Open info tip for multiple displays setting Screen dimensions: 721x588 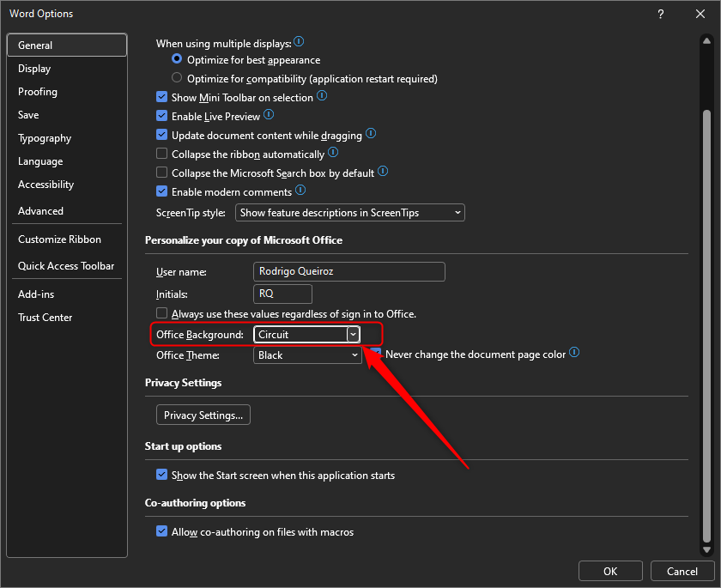coord(299,42)
